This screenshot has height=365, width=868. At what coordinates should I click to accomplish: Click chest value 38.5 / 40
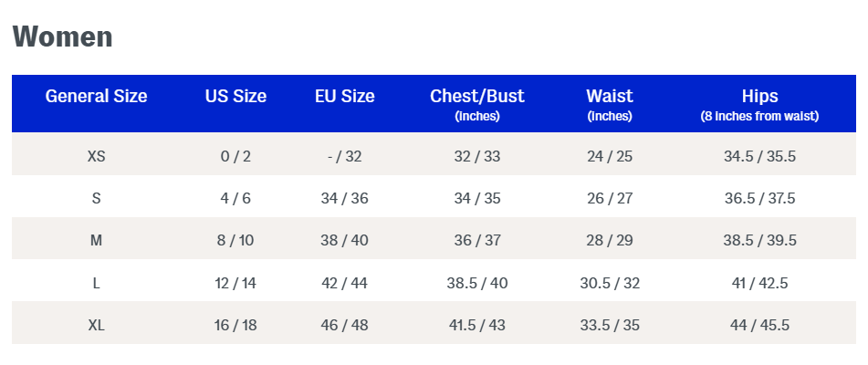[477, 283]
